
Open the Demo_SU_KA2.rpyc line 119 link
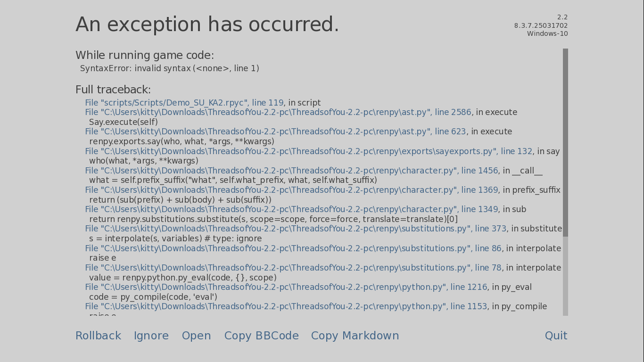(x=184, y=103)
